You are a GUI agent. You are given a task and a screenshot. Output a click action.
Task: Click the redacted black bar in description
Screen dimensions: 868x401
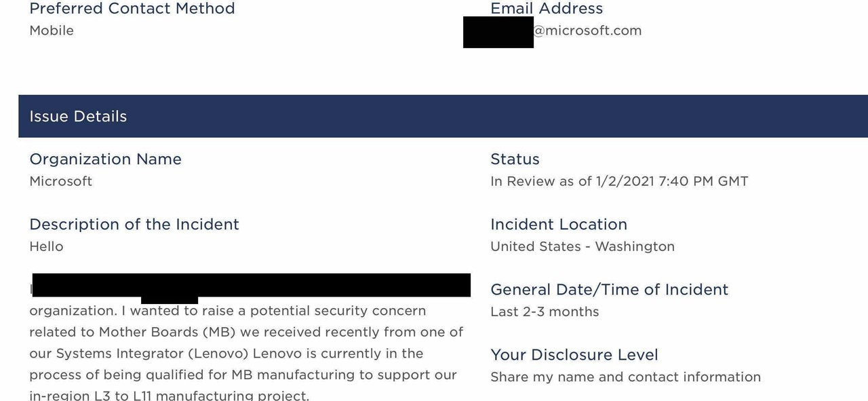point(251,285)
